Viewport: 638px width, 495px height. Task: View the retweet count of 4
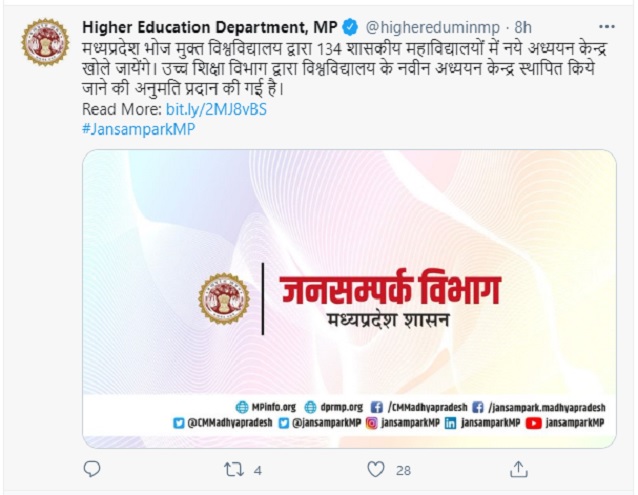(258, 471)
